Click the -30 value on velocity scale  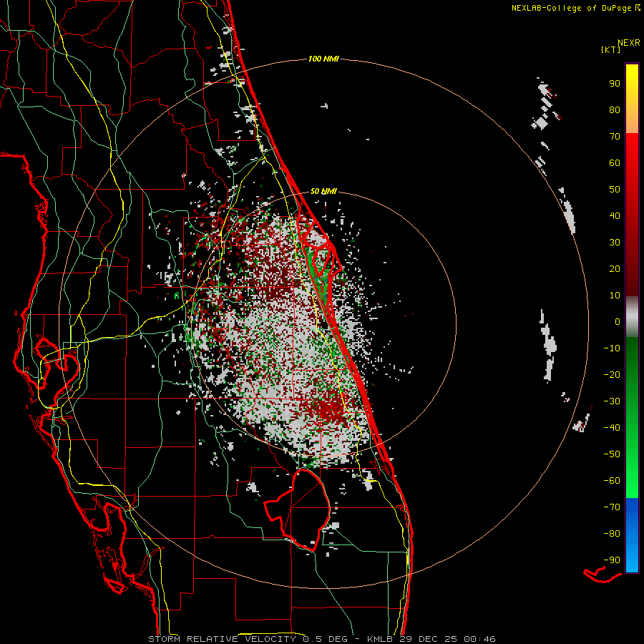(x=612, y=401)
